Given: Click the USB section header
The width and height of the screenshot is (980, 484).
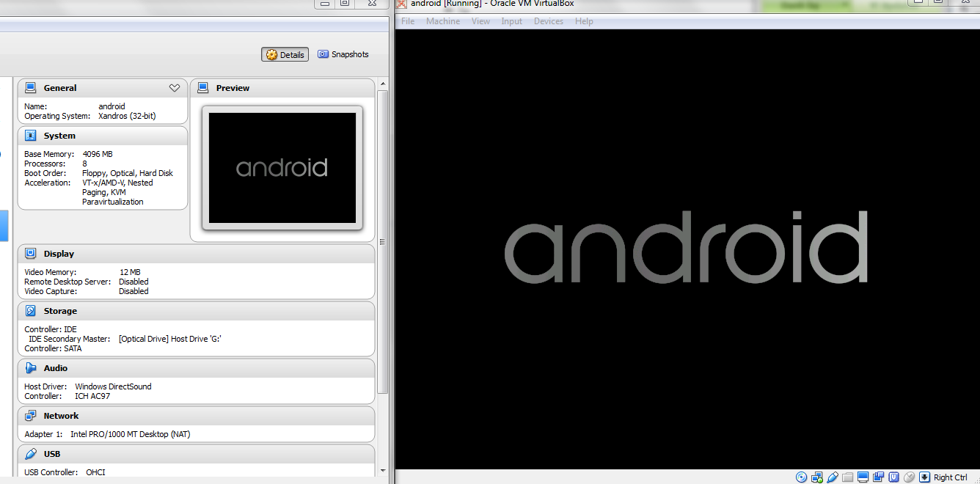Looking at the screenshot, I should 196,454.
